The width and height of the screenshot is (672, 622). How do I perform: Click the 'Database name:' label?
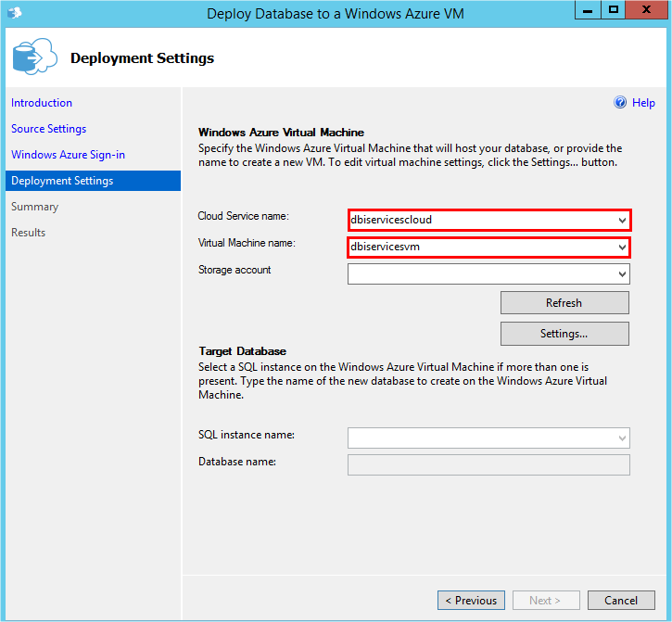click(x=237, y=462)
